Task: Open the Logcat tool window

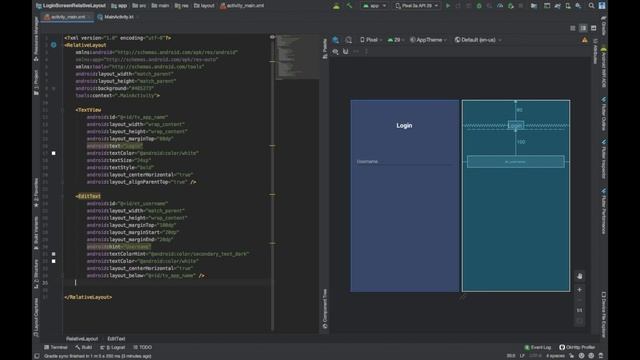Action: click(x=113, y=347)
